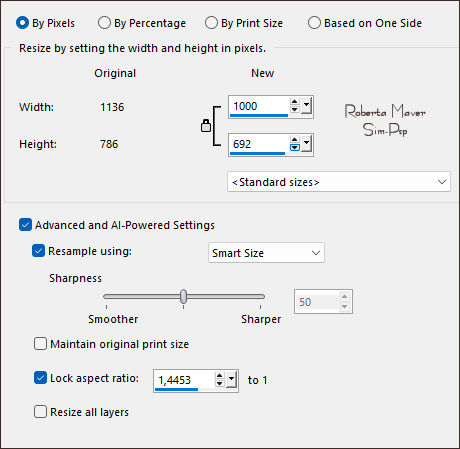The width and height of the screenshot is (460, 449).
Task: Enable Resize all layers checkbox
Action: point(40,412)
